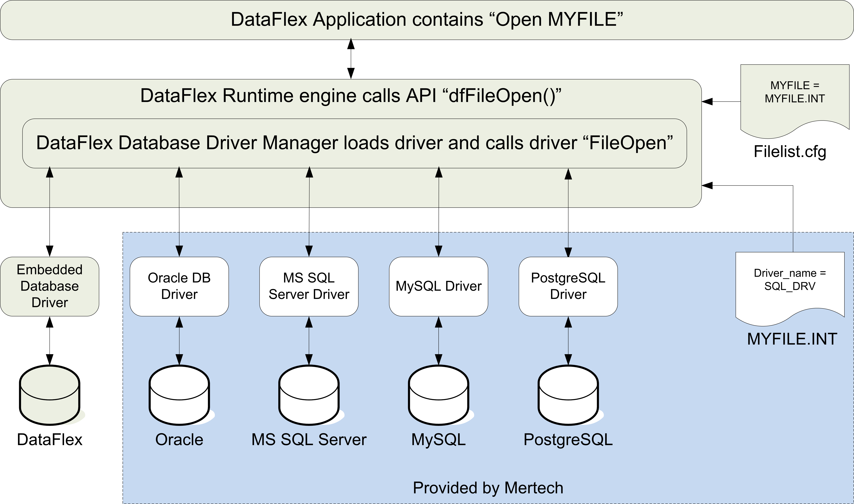Select the MYFILE.INT document shape
The height and width of the screenshot is (504, 854).
point(790,285)
